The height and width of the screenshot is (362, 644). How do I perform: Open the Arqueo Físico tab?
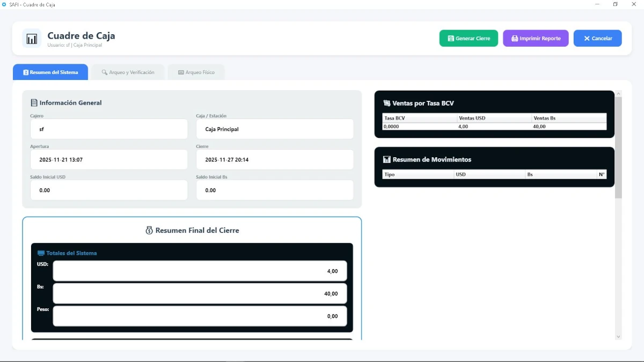point(196,72)
